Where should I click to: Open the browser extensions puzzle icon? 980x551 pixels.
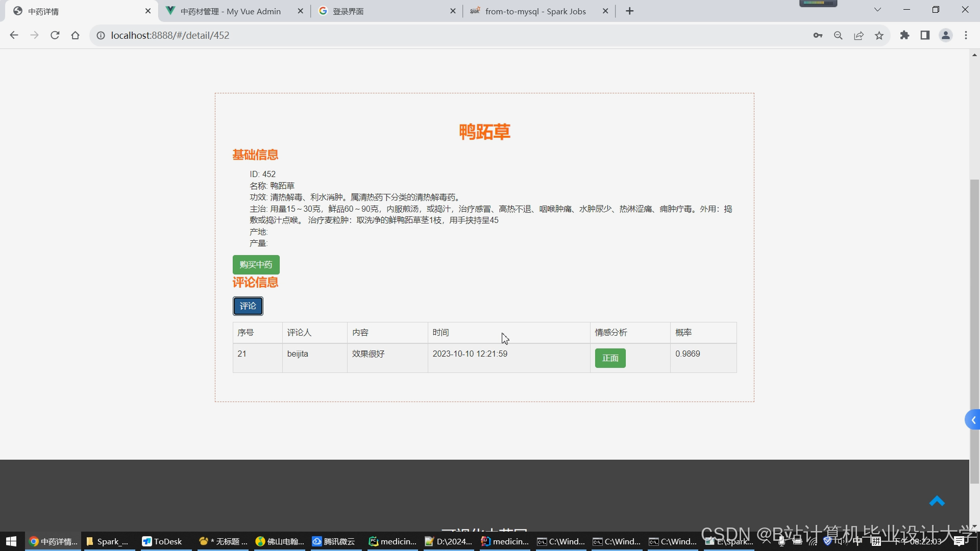[904, 35]
